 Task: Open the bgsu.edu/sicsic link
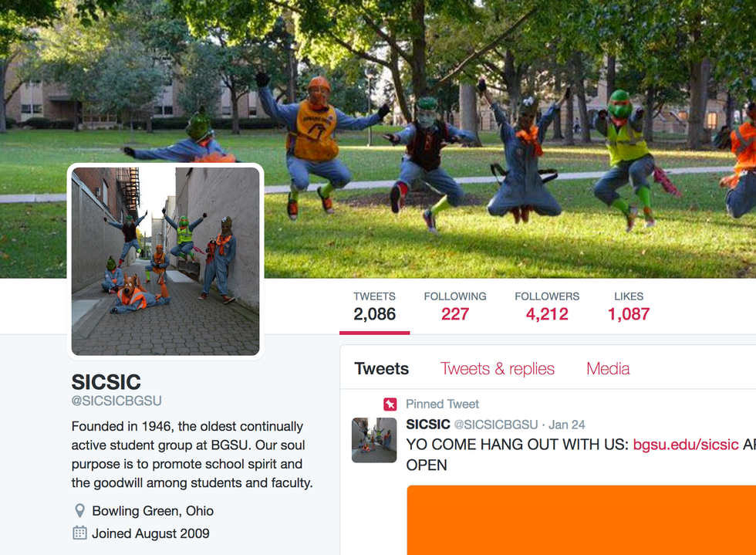click(686, 444)
